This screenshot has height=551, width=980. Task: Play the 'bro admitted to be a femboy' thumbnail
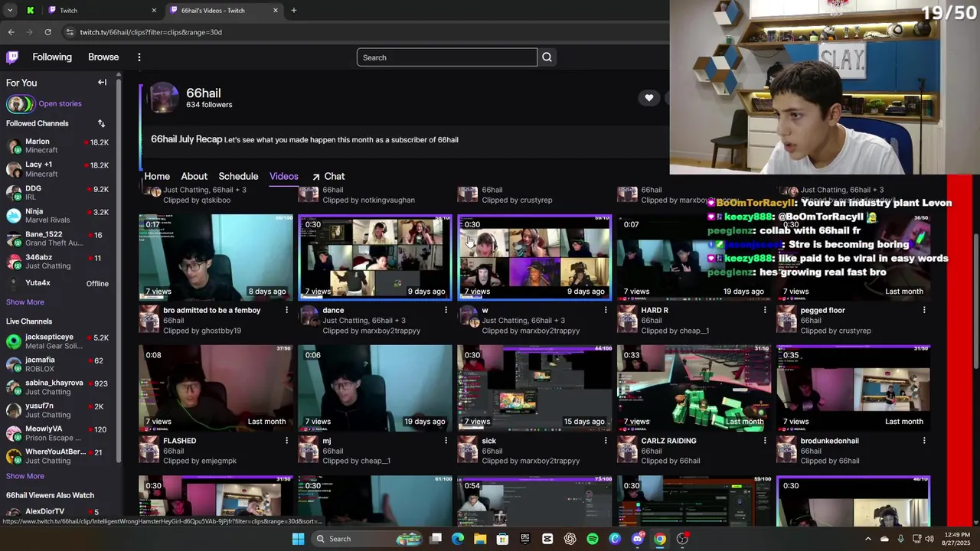pyautogui.click(x=215, y=257)
